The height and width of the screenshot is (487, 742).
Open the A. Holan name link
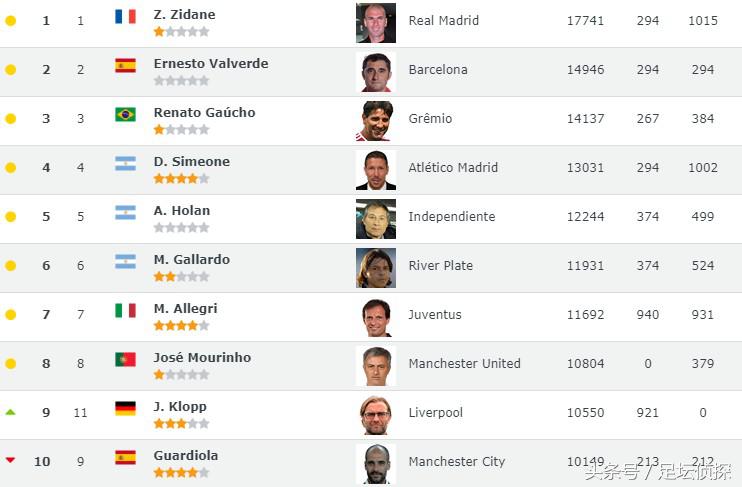coord(182,210)
